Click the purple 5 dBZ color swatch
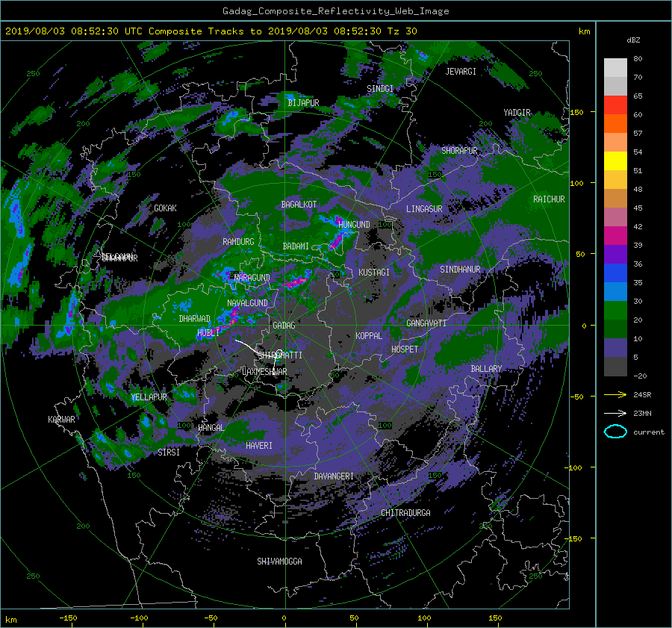 point(615,347)
